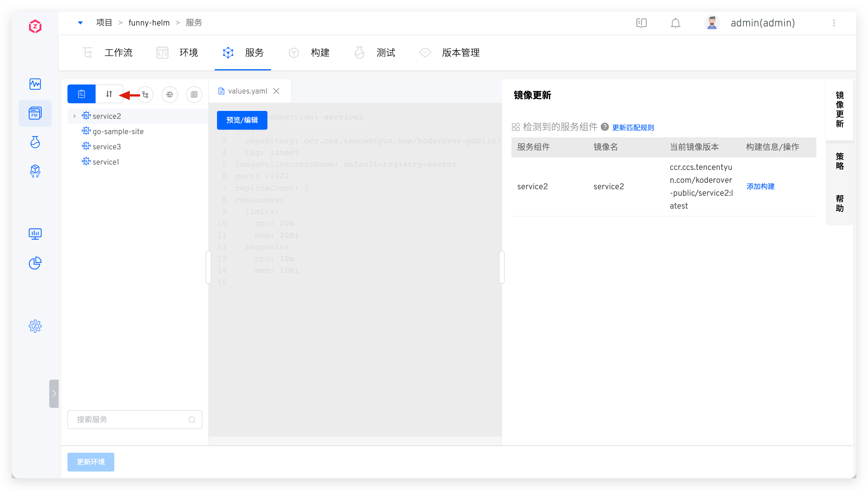Select the PM project management sidebar icon
Image resolution: width=868 pixels, height=490 pixels.
[x=35, y=113]
